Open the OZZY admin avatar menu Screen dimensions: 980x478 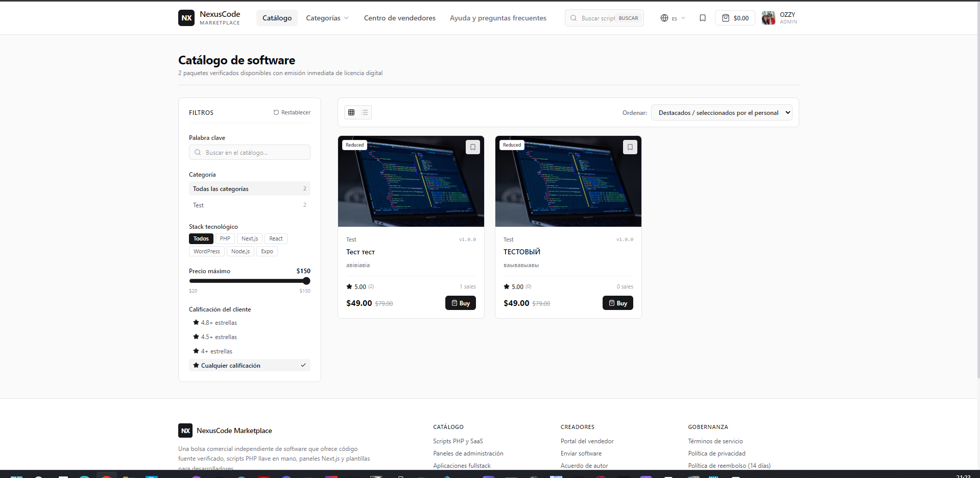coord(779,18)
